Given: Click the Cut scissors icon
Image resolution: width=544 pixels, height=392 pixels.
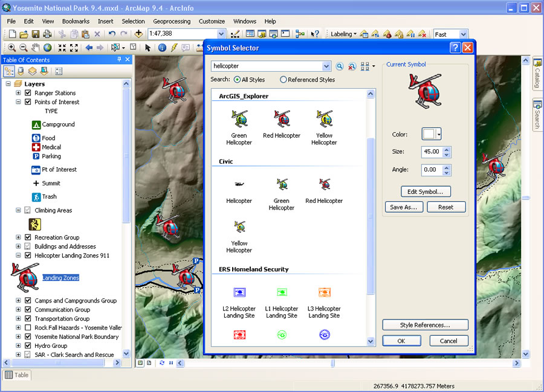Looking at the screenshot, I should click(62, 34).
